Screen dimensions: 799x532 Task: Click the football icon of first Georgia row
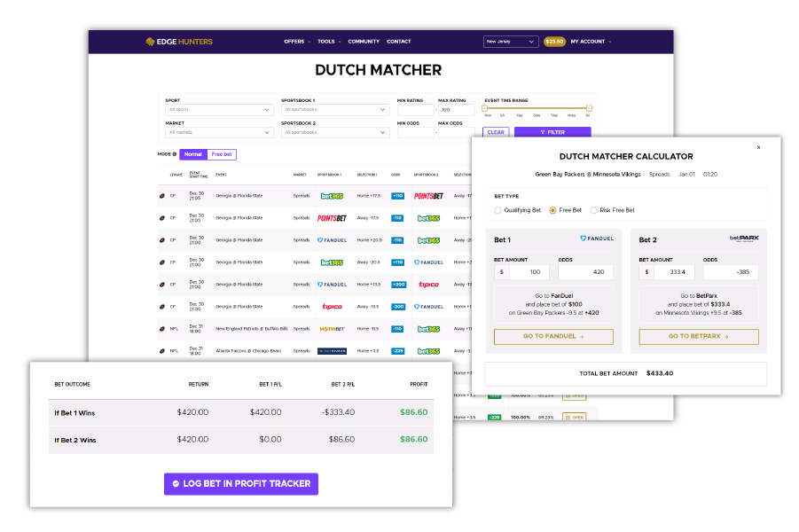(162, 196)
